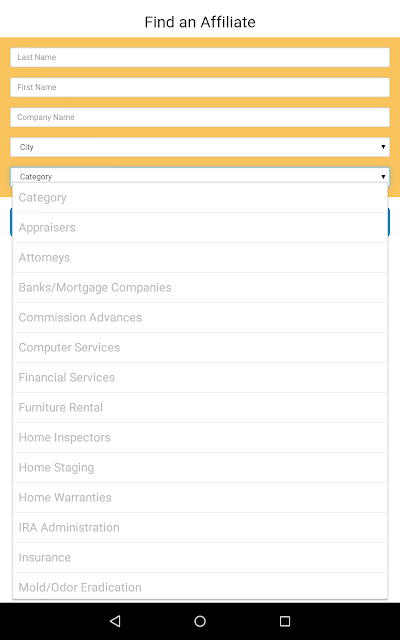
Task: Open the City dropdown
Action: point(200,147)
